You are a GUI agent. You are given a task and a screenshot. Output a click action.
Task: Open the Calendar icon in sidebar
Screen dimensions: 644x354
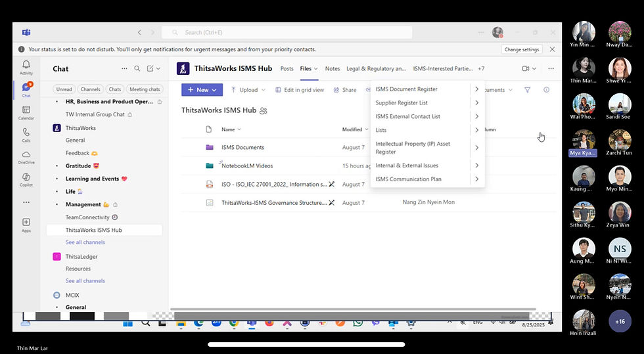tap(26, 110)
